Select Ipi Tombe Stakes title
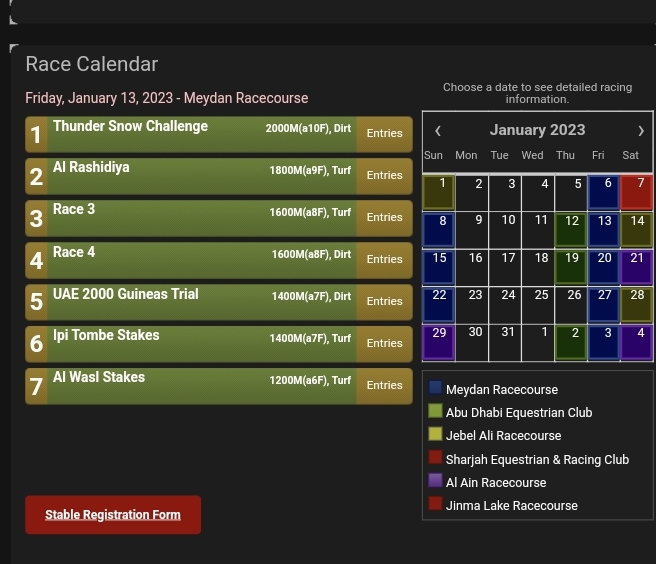This screenshot has height=564, width=656. point(106,335)
